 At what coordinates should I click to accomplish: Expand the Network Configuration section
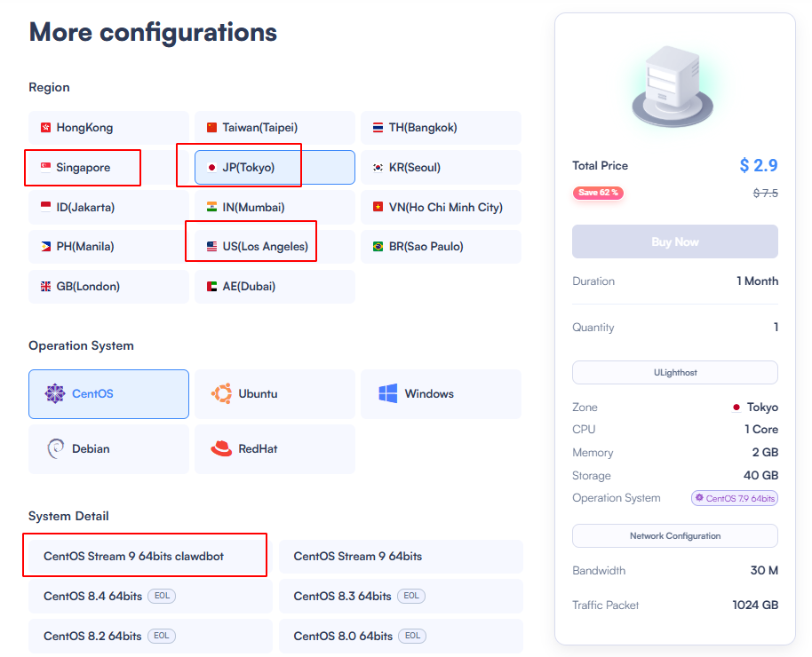pos(674,535)
